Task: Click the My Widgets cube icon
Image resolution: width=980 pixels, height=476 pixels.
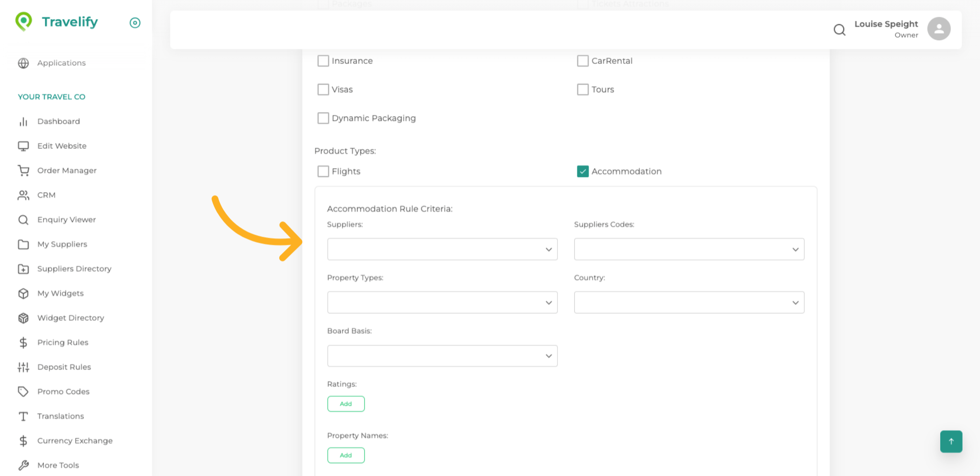Action: point(23,293)
